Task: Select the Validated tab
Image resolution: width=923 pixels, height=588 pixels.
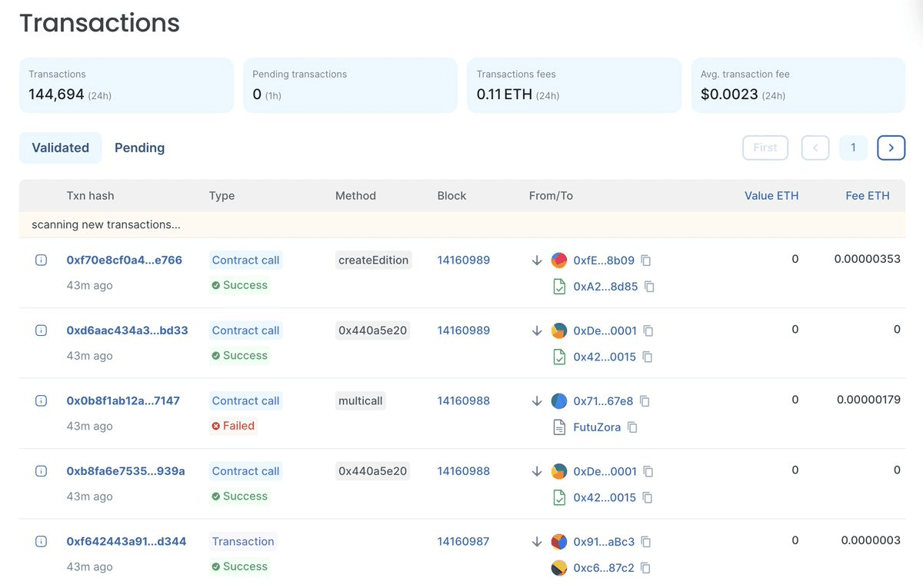Action: [61, 148]
